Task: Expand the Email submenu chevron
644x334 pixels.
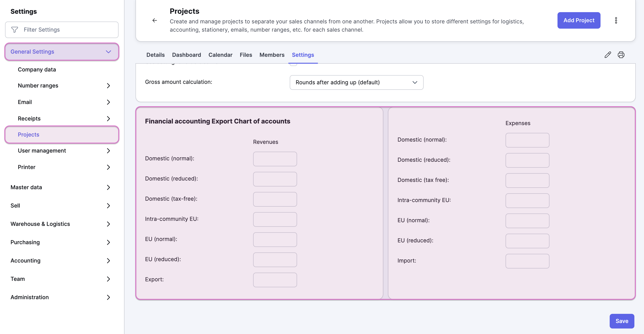Action: point(108,102)
